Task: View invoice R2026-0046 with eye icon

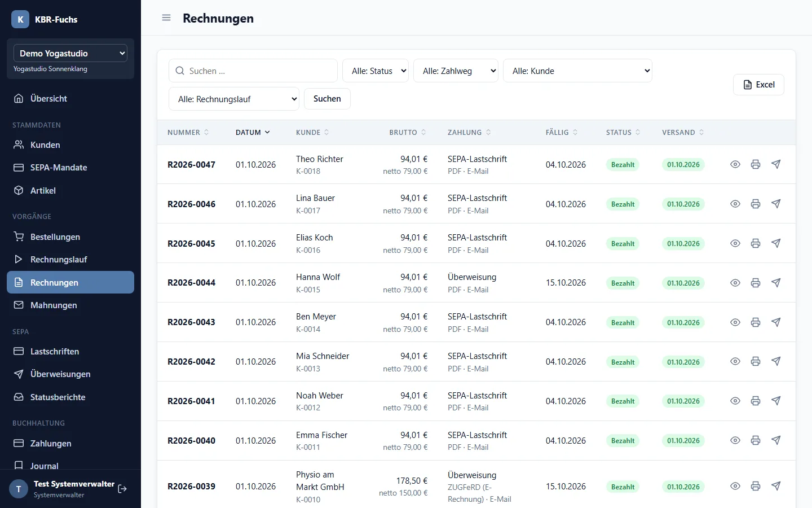Action: [735, 204]
